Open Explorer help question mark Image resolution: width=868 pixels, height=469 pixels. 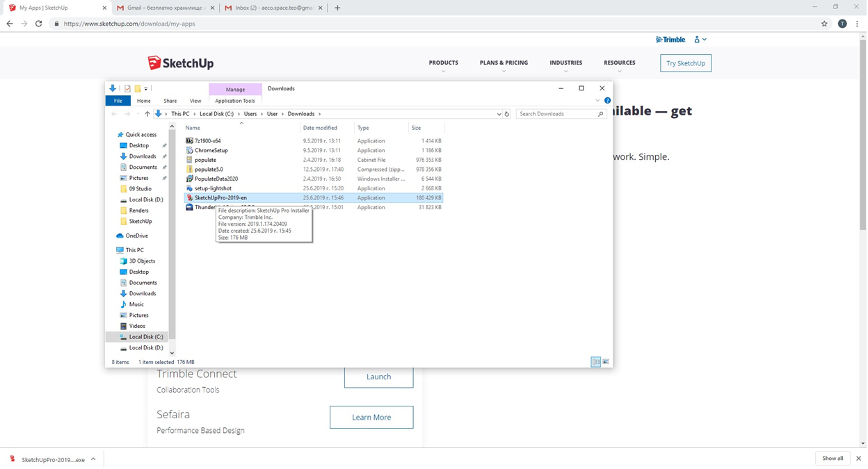point(607,101)
